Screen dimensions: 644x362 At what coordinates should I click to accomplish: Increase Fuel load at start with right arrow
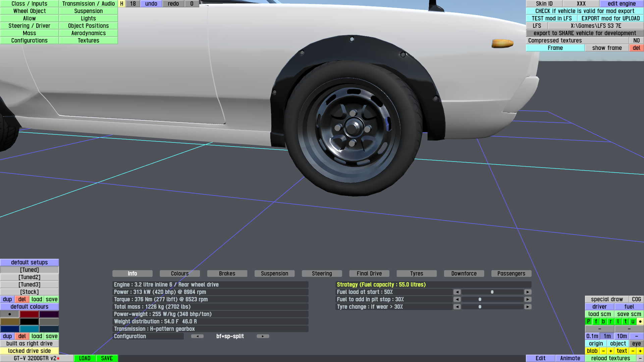coord(528,292)
